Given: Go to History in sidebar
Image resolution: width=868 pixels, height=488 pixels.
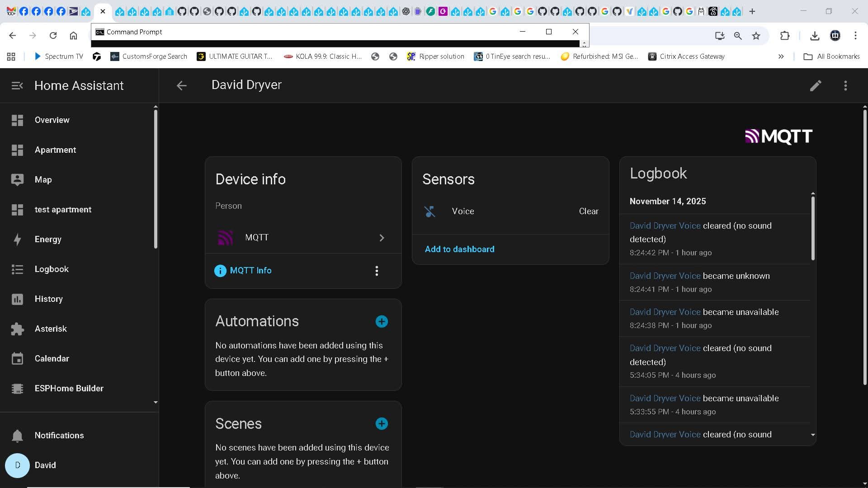Looking at the screenshot, I should coord(48,299).
